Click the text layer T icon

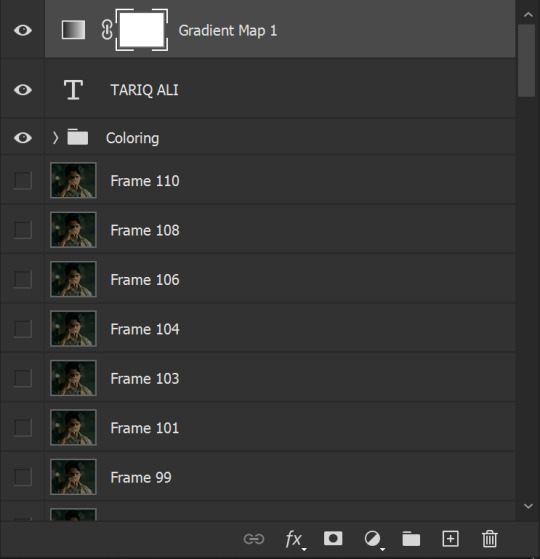click(x=73, y=89)
